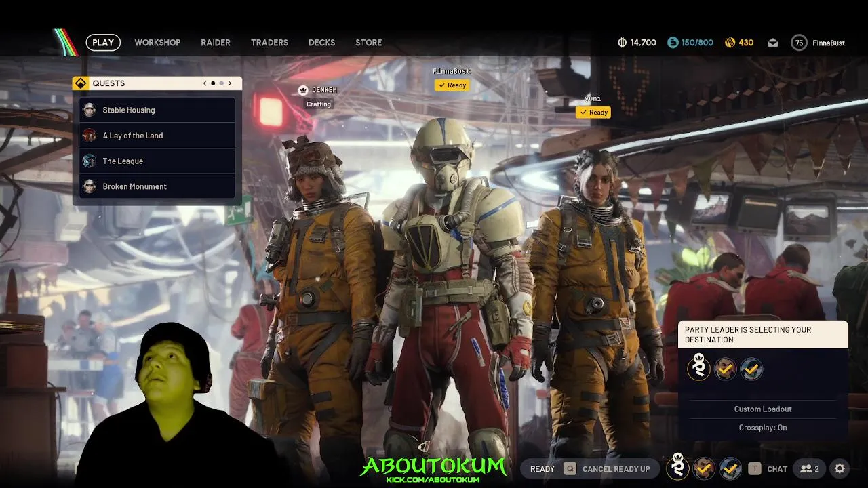
Task: Open the A Lay of the Land quest
Action: (157, 136)
